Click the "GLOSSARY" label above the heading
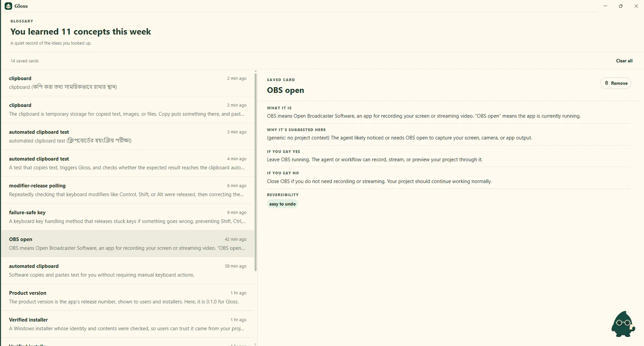644x346 pixels. [22, 21]
